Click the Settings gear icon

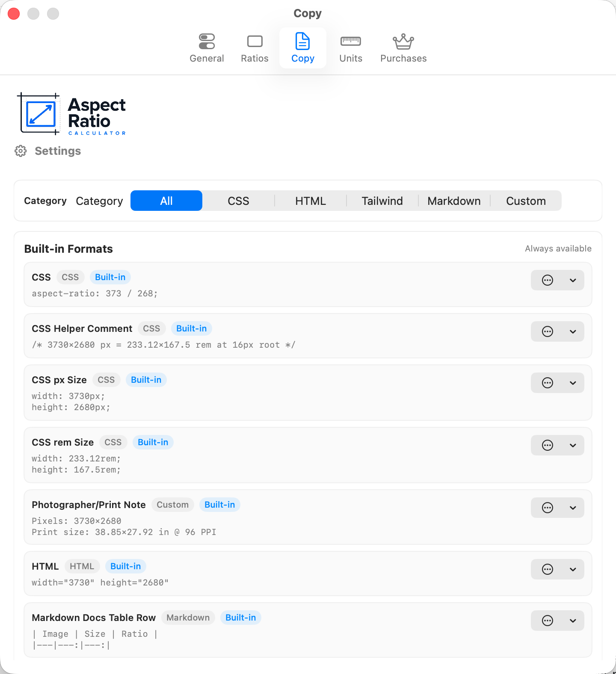[21, 151]
